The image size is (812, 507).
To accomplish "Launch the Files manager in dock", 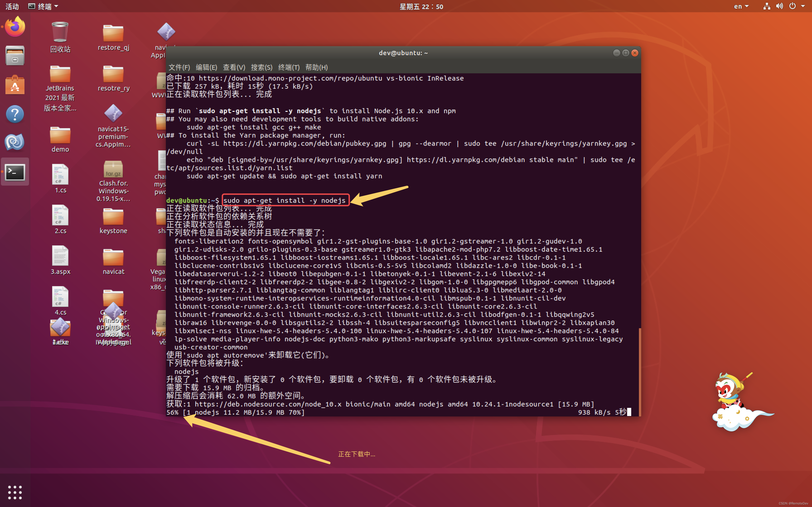I will (x=15, y=56).
